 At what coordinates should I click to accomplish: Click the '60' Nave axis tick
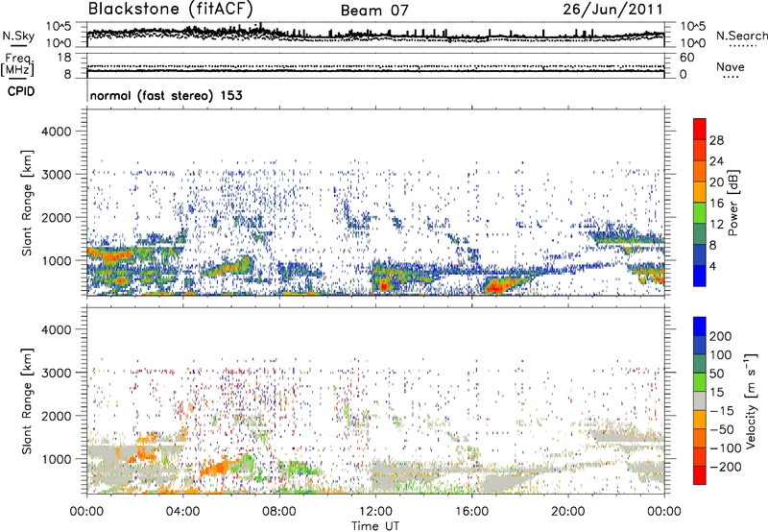(x=686, y=58)
